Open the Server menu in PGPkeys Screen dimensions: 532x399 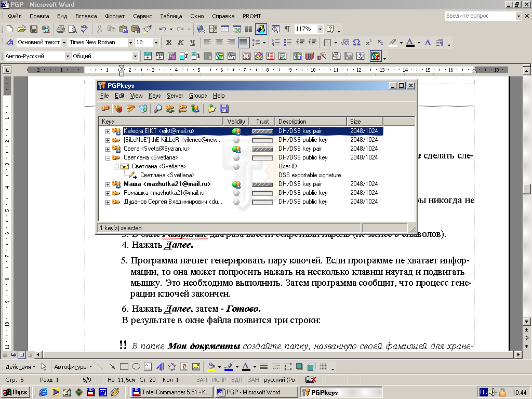[175, 96]
